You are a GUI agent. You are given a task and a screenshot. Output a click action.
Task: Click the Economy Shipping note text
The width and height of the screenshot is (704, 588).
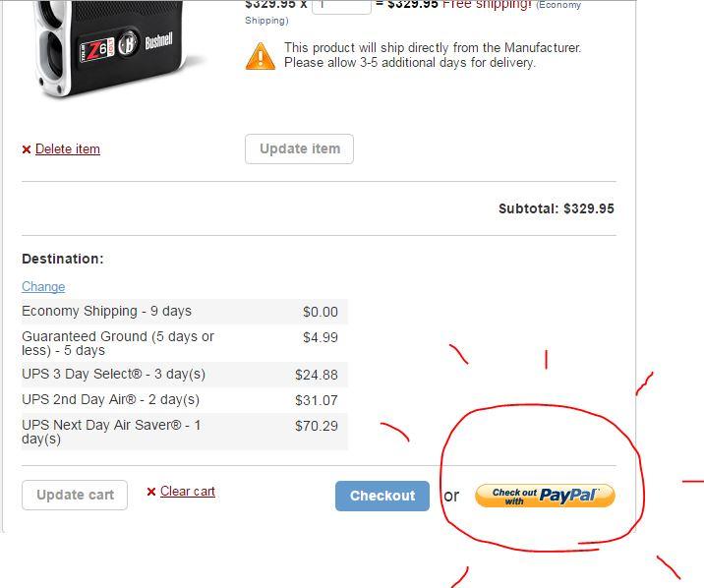(x=413, y=12)
